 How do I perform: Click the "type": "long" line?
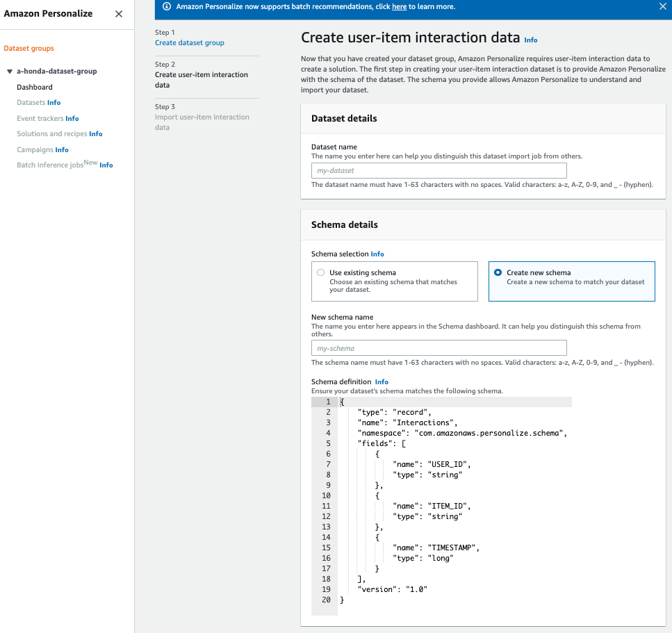click(x=423, y=558)
